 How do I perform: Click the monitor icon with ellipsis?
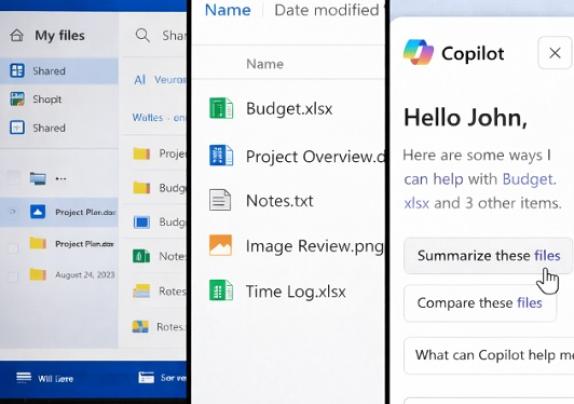tap(38, 179)
